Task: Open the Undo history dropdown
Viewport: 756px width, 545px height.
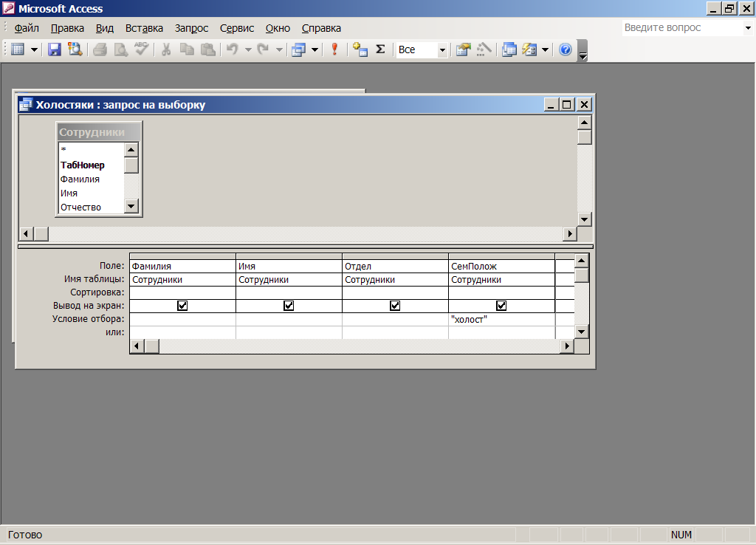Action: 248,49
